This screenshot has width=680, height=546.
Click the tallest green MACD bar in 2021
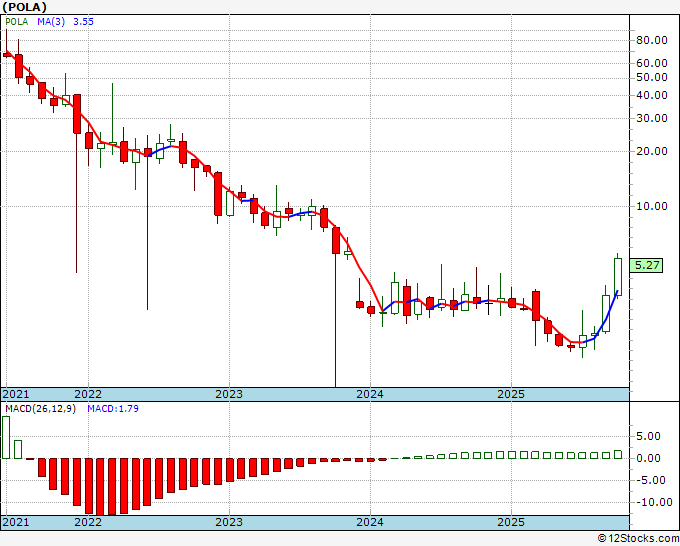click(6, 437)
